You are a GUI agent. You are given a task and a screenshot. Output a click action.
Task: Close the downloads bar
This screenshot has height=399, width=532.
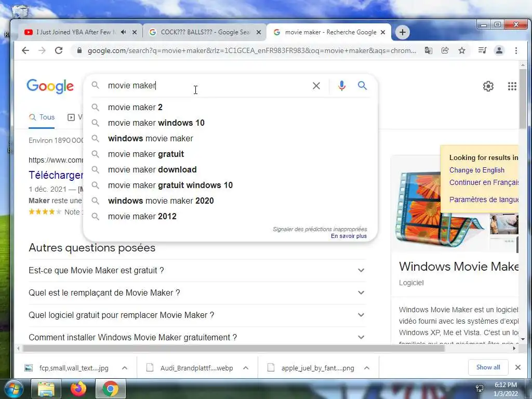point(518,367)
